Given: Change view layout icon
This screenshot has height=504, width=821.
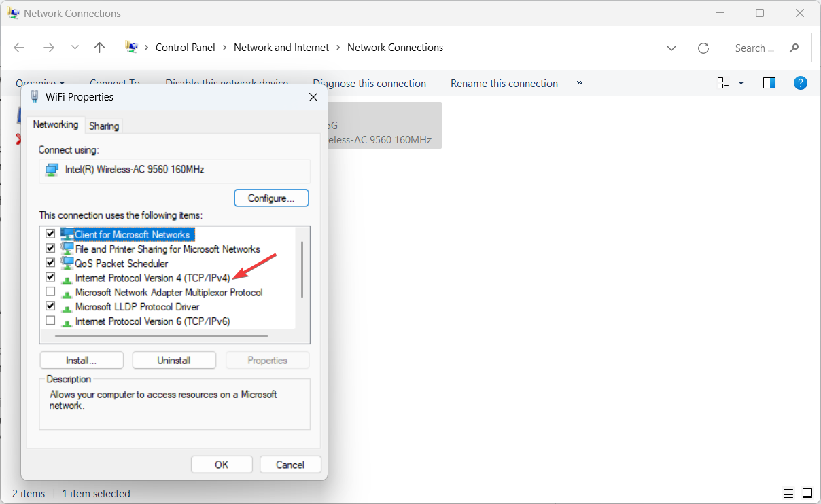Looking at the screenshot, I should point(723,83).
